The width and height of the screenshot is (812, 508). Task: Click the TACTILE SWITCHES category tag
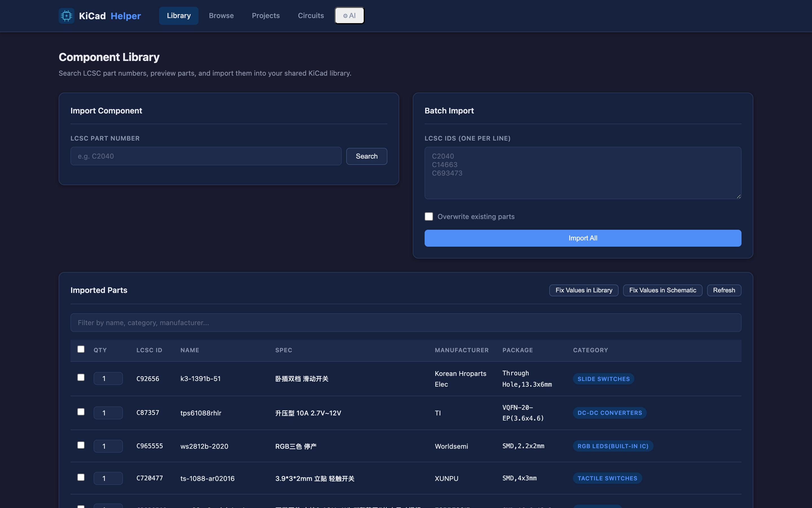tap(607, 478)
